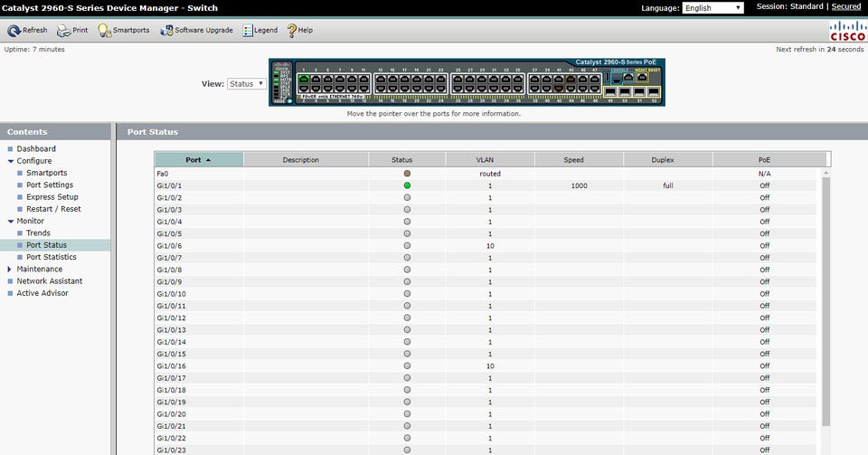Open the Dashboard link
Screen dimensions: 868x455
point(35,148)
